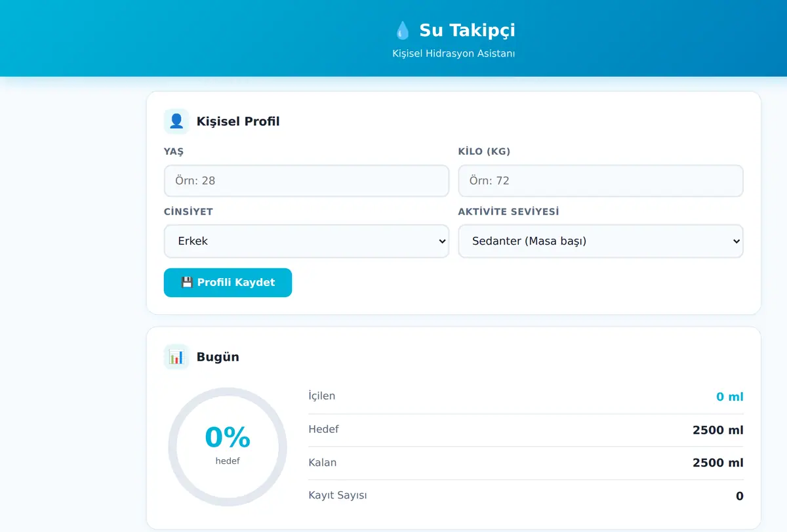Click the Bugün bar chart icon
Viewport: 787px width, 532px height.
click(176, 357)
